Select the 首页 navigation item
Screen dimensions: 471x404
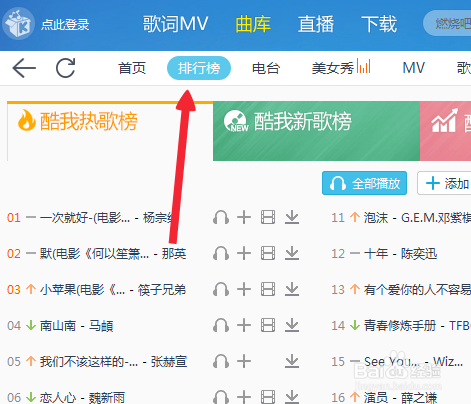tap(132, 68)
